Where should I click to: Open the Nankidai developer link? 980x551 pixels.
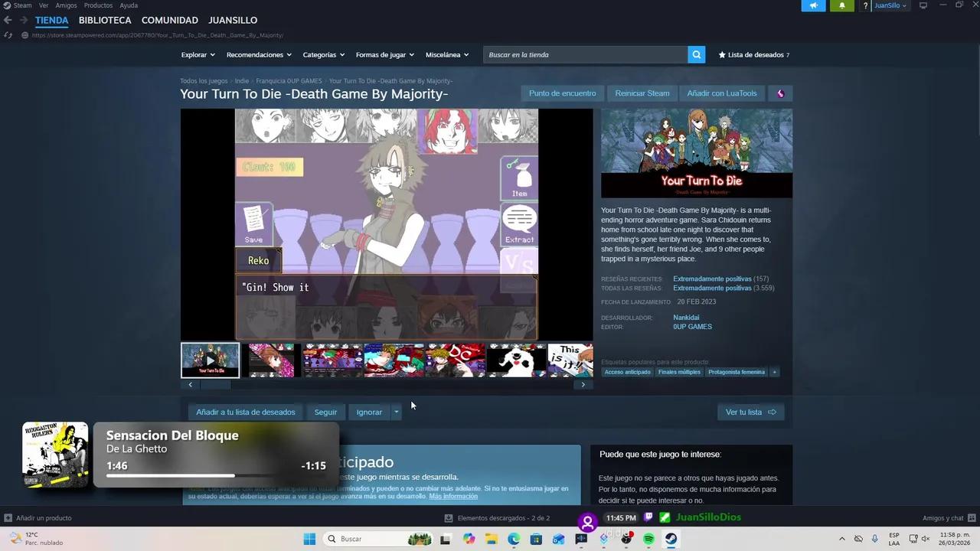[x=686, y=318]
